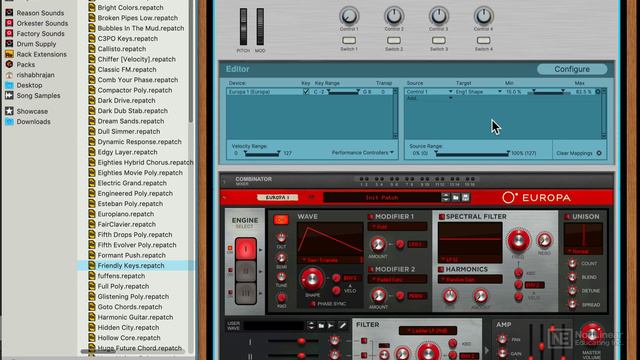640x360 pixels.
Task: Click the Configure button in Editor
Action: pyautogui.click(x=572, y=69)
